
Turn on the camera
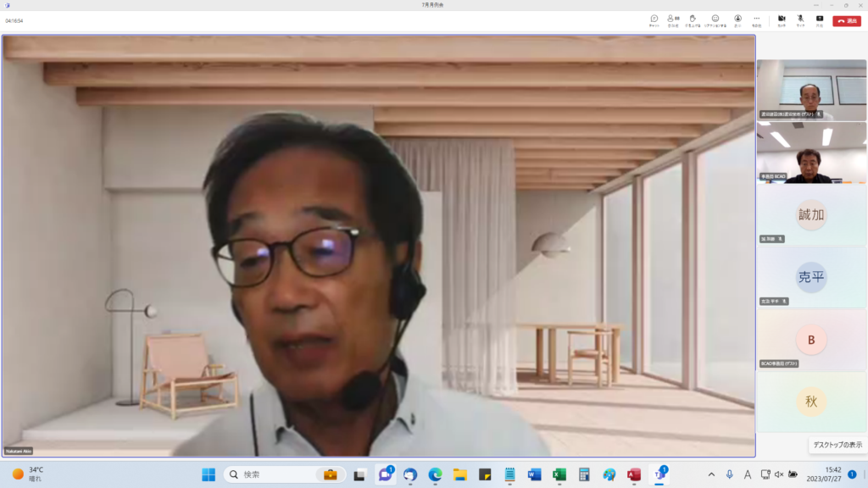coord(782,21)
